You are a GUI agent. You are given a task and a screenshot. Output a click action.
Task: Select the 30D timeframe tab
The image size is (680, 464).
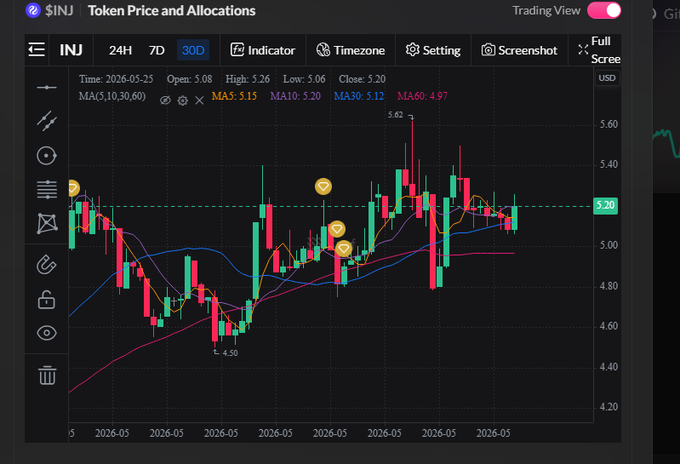[x=193, y=50]
